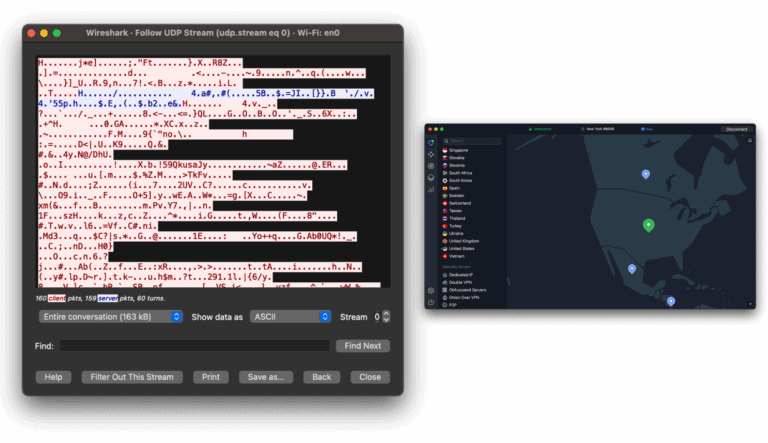768x443 pixels.
Task: Click the Stream number stepper arrows
Action: click(386, 317)
